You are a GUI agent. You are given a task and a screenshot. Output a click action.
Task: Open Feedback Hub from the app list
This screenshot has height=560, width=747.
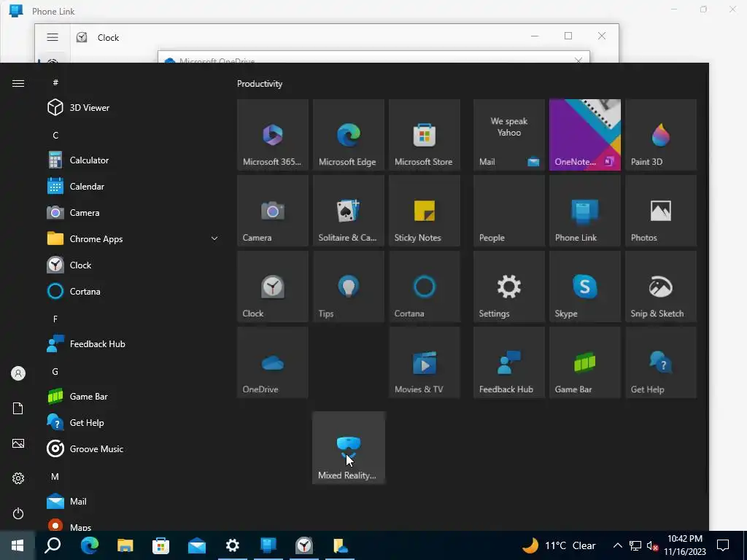coord(133,344)
